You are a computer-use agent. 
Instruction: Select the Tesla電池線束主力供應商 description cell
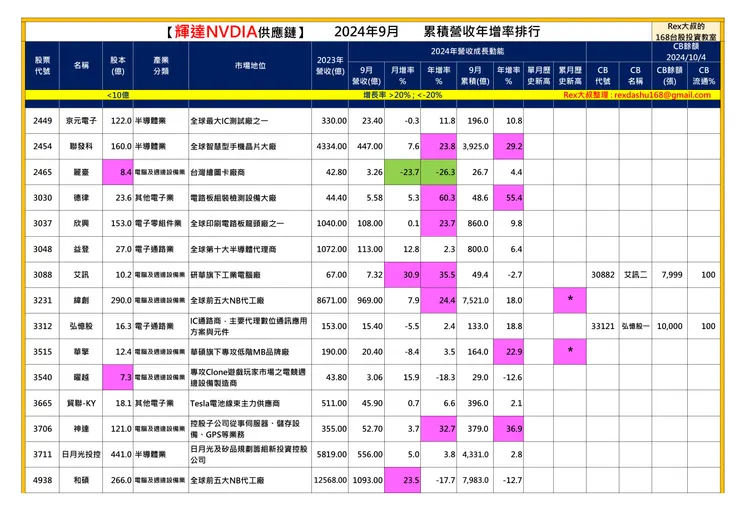(250, 403)
